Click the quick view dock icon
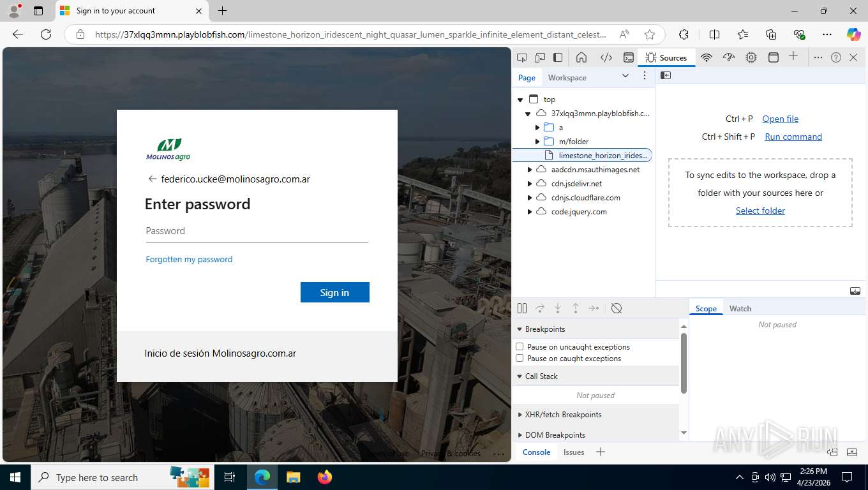Screen dimensions: 868x490 (x=833, y=452)
